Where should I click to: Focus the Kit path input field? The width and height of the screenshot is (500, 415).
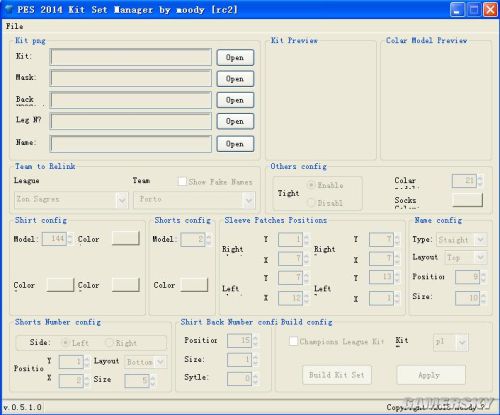point(131,57)
